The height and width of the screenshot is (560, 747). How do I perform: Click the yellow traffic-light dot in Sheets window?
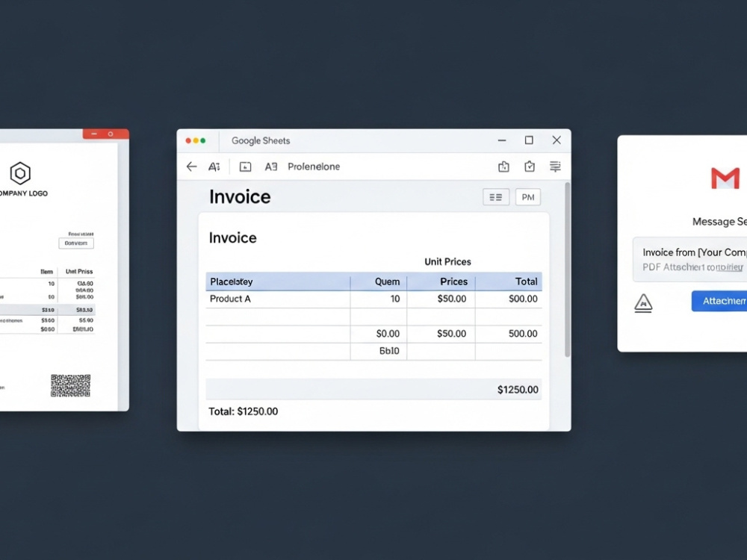pyautogui.click(x=196, y=140)
